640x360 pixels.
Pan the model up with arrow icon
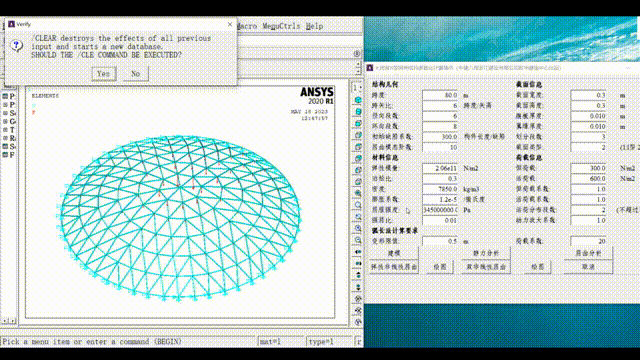(x=358, y=275)
